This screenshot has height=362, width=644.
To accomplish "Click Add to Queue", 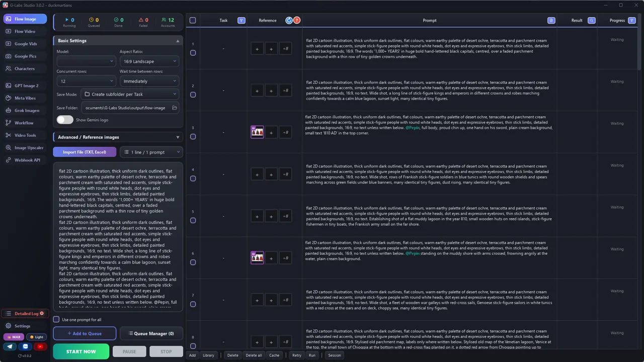I will coord(85,333).
